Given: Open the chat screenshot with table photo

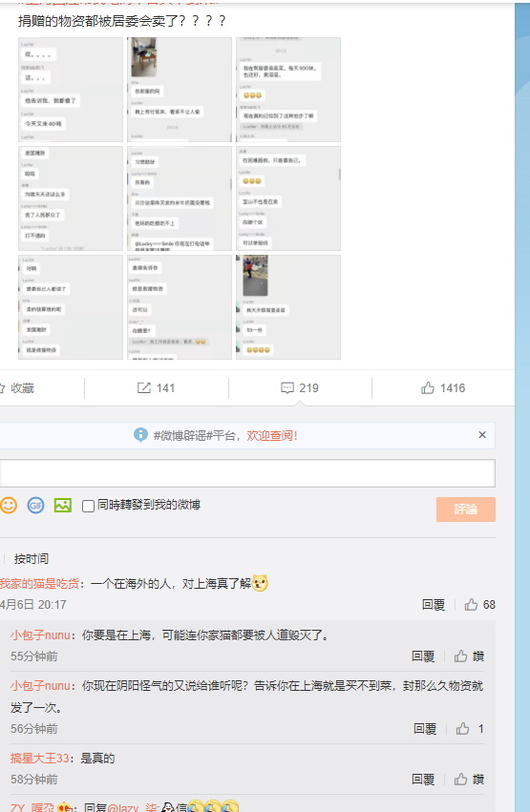Looking at the screenshot, I should (x=180, y=90).
